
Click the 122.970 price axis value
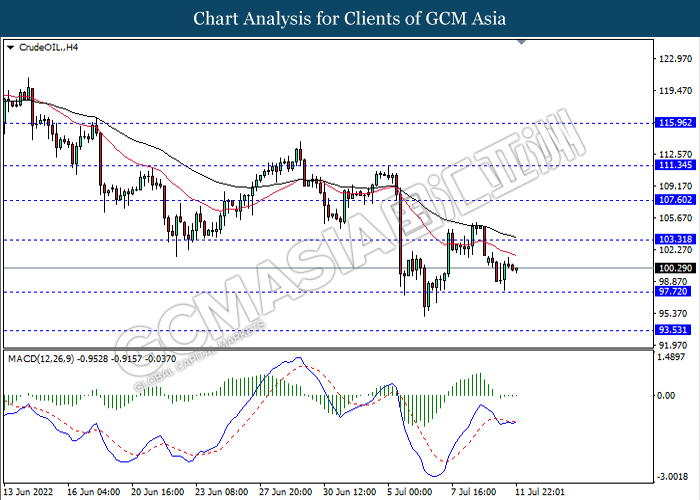pos(675,59)
